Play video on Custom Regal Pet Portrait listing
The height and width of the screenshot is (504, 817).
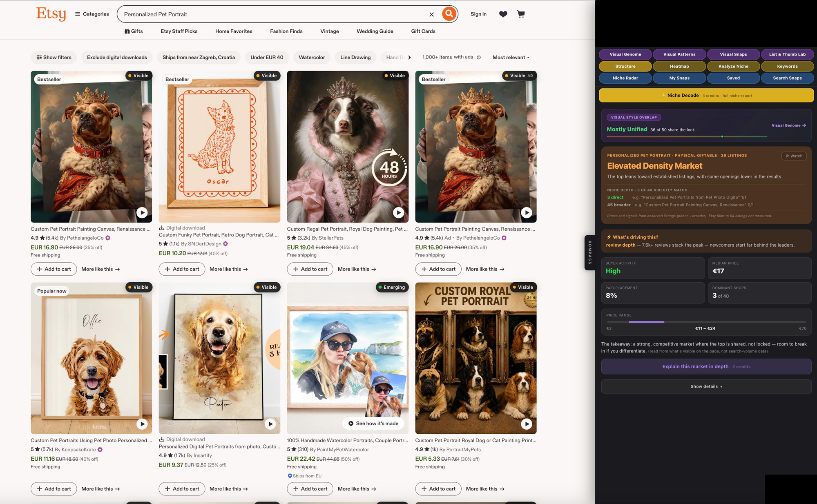point(398,212)
